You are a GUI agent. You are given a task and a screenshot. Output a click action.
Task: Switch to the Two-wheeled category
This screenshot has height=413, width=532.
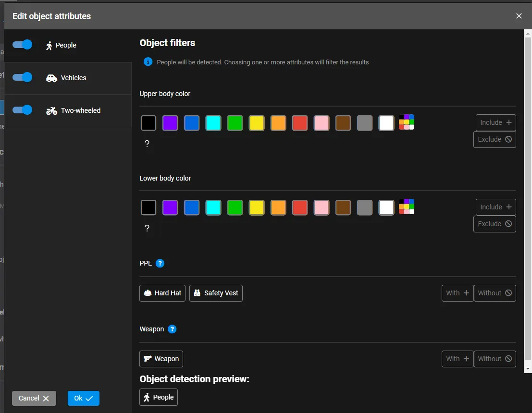pos(80,110)
